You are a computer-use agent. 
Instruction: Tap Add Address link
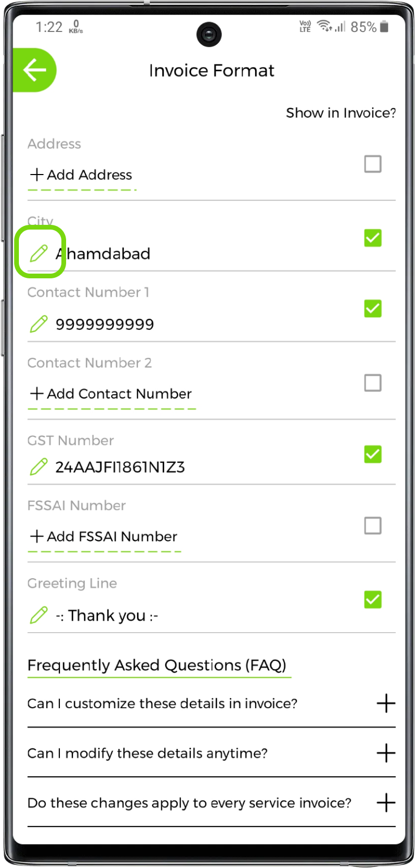pyautogui.click(x=82, y=175)
